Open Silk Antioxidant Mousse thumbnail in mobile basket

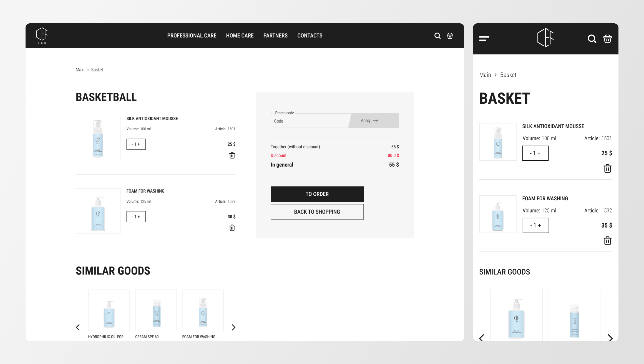(x=498, y=142)
